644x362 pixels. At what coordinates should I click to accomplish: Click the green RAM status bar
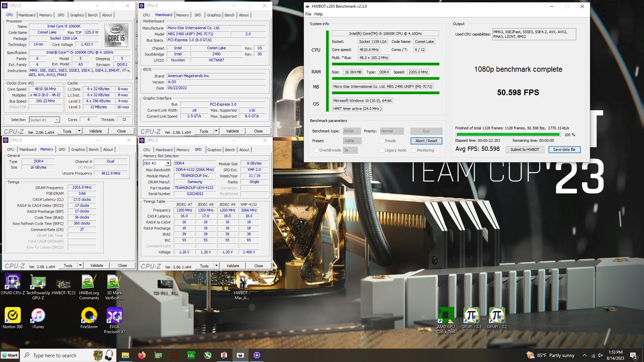click(385, 78)
